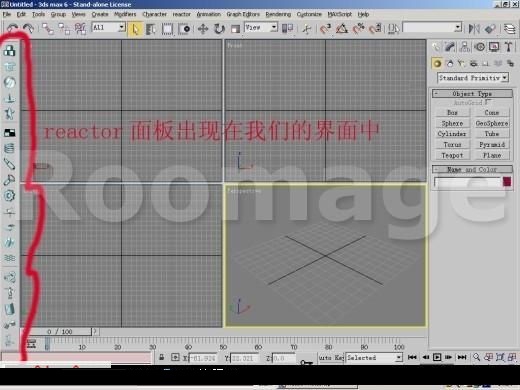Click the Cylinder primitive button
520x390 pixels.
[452, 134]
